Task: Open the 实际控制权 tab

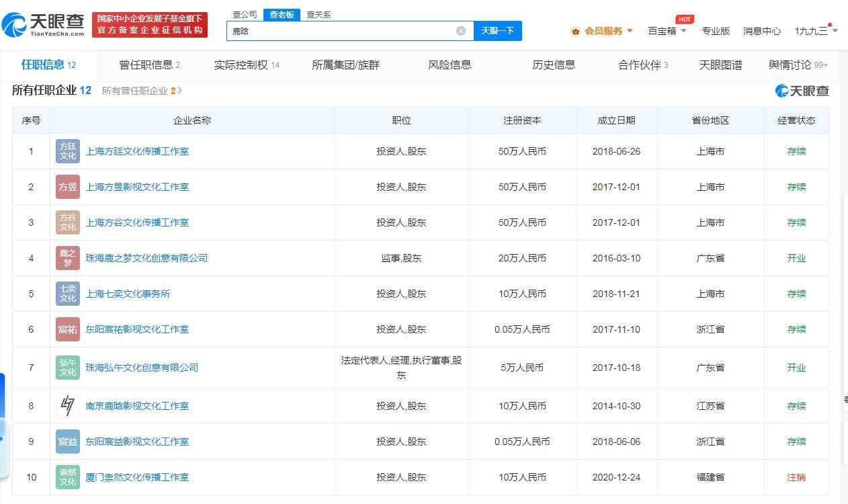Action: pyautogui.click(x=247, y=65)
